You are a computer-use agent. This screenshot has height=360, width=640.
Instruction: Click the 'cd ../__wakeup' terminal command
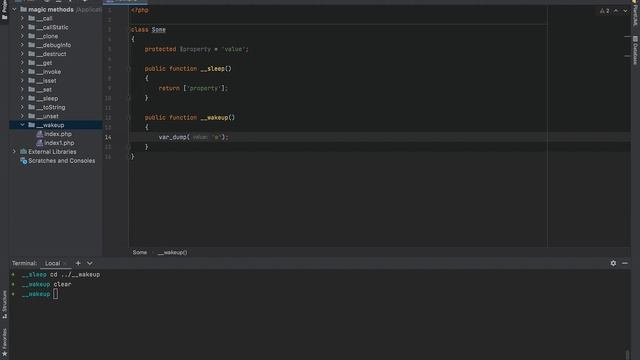[75, 275]
